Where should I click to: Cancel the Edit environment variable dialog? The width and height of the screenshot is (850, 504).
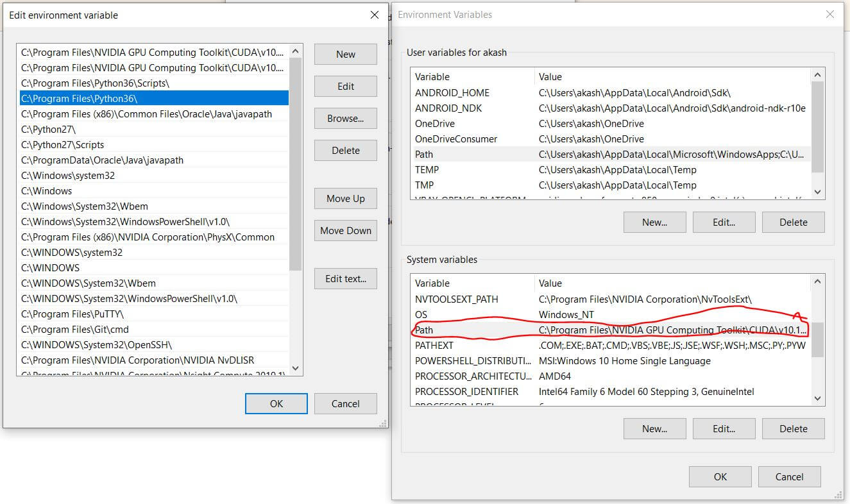pos(345,403)
